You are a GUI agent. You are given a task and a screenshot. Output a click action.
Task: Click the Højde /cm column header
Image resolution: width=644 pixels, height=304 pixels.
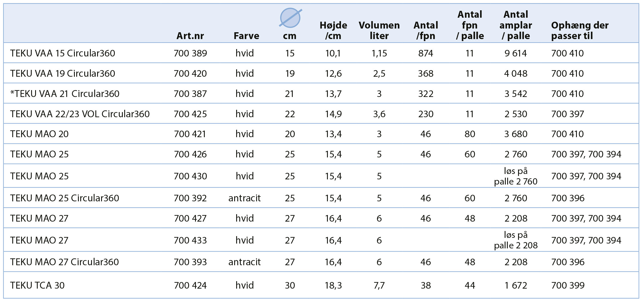pos(333,31)
